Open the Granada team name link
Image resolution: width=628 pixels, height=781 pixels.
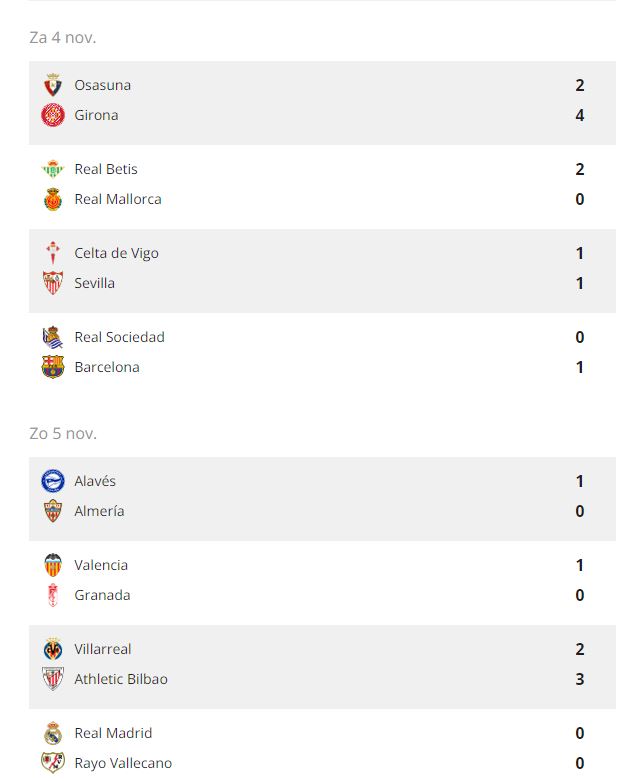click(102, 595)
